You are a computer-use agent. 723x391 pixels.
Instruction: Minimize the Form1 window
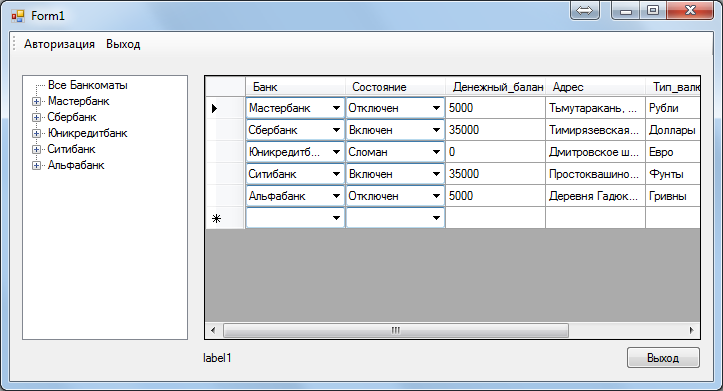coord(625,11)
